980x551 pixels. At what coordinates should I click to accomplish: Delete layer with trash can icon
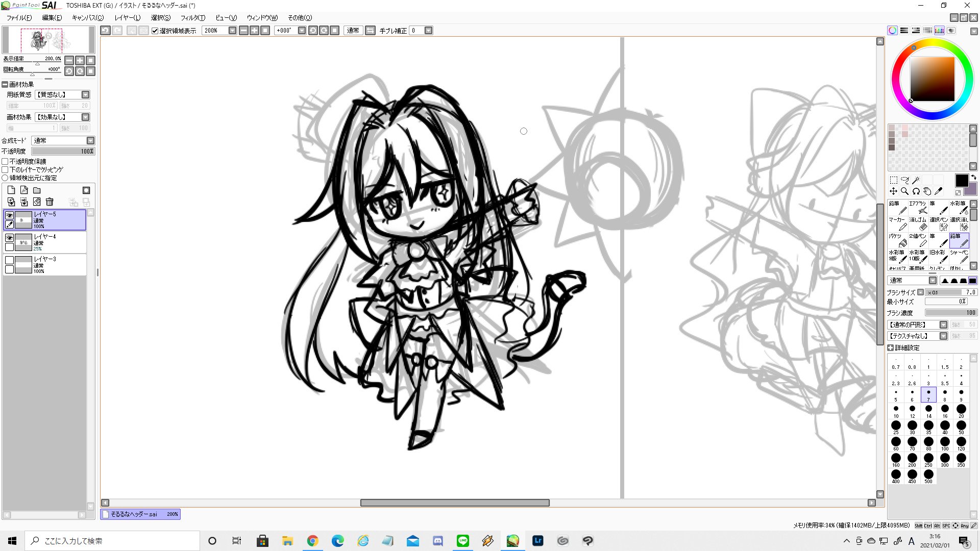coord(50,202)
